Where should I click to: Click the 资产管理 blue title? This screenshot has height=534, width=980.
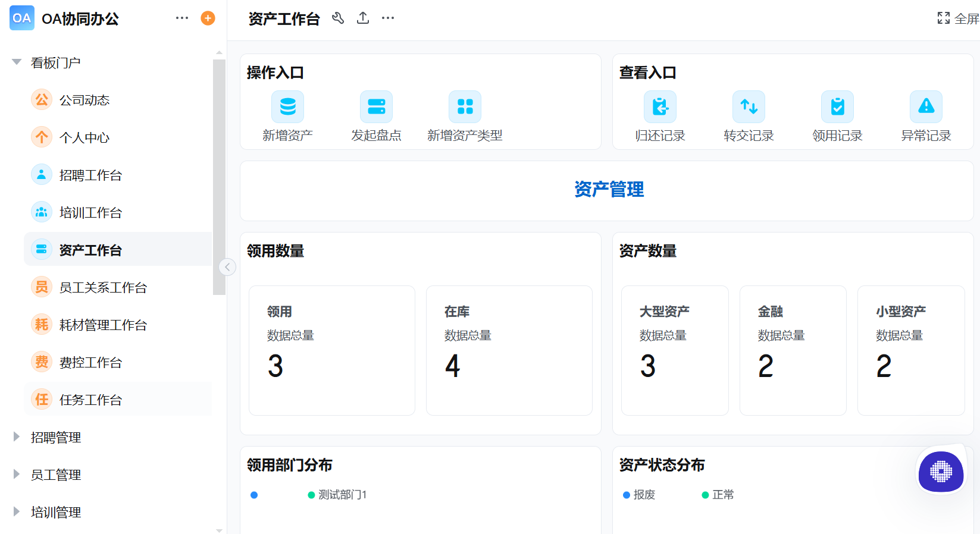tap(609, 190)
